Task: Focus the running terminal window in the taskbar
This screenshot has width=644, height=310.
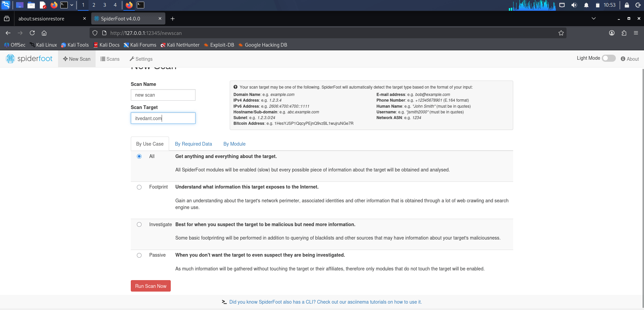Action: click(x=141, y=5)
